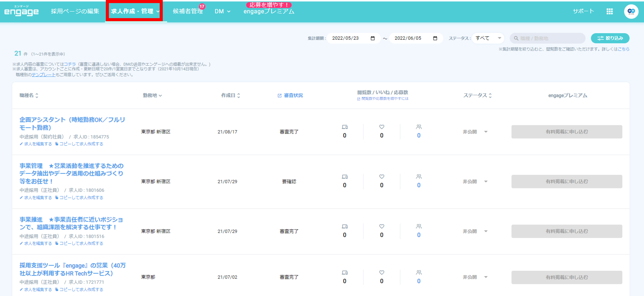Open the こちら details link

[624, 49]
